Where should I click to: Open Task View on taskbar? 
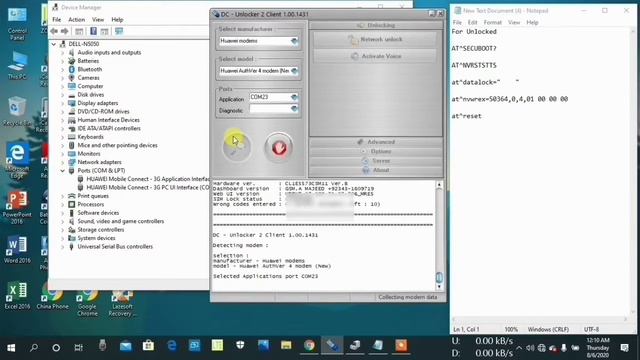pos(78,347)
